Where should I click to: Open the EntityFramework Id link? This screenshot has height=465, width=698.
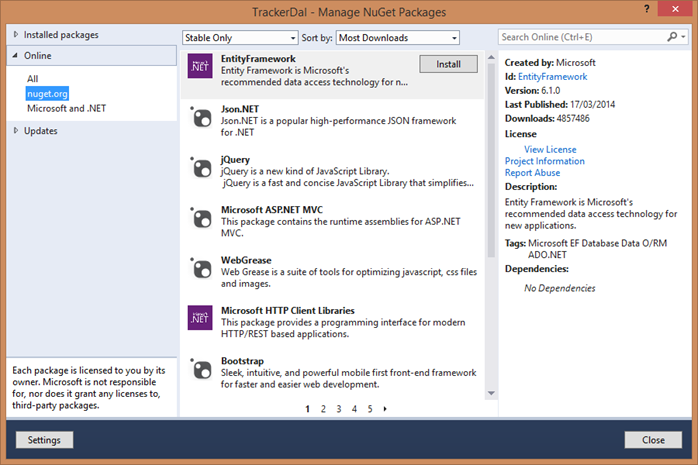coord(552,77)
